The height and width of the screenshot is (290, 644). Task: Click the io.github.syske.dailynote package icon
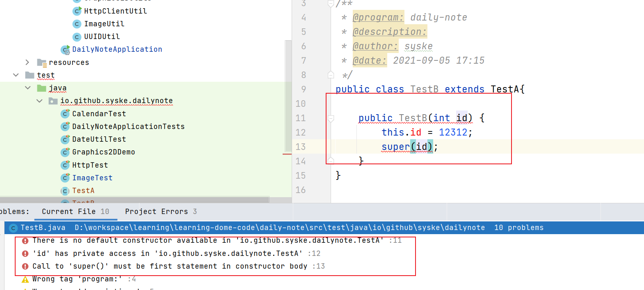[x=53, y=101]
